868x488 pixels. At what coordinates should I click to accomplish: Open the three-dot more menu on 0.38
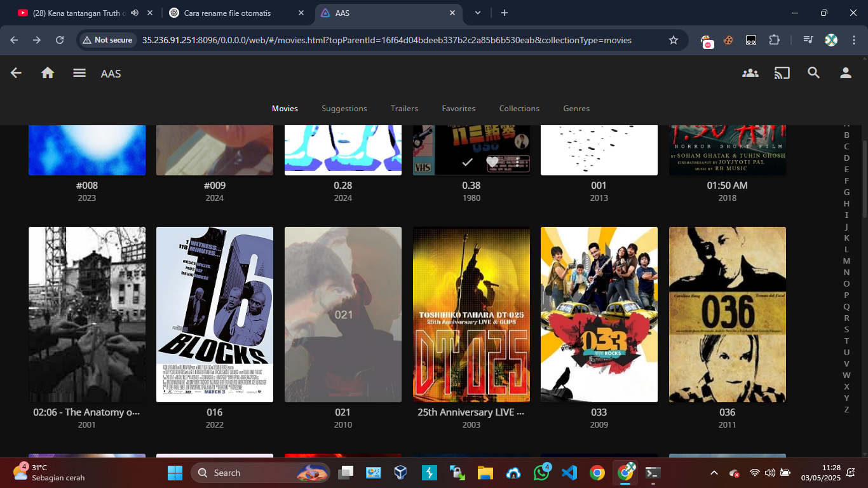[x=518, y=163]
